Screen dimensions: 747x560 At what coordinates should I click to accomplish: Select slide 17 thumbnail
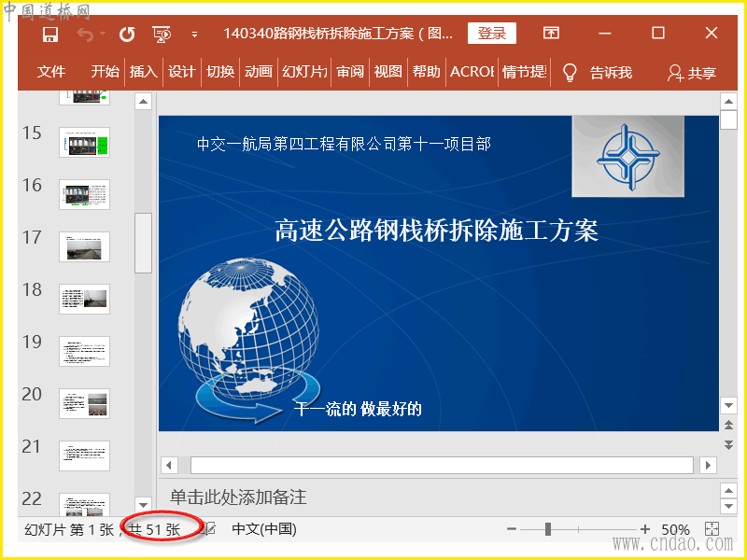(x=84, y=246)
